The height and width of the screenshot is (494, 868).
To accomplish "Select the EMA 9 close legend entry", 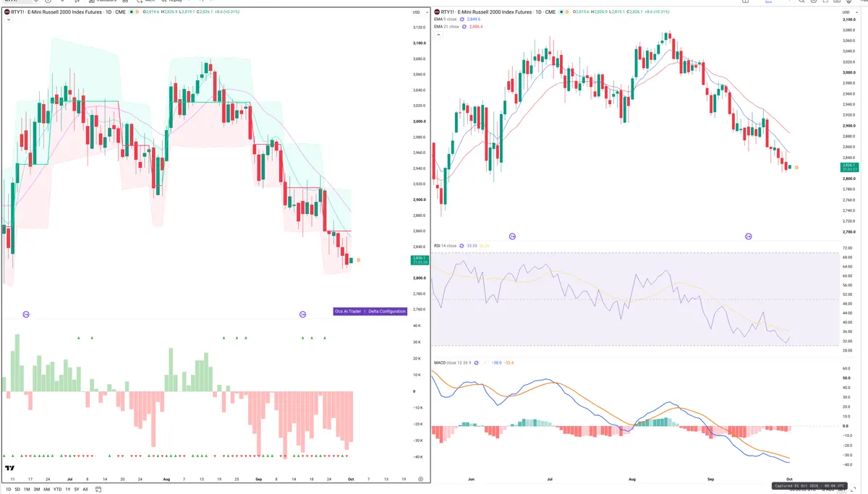I will coord(446,20).
